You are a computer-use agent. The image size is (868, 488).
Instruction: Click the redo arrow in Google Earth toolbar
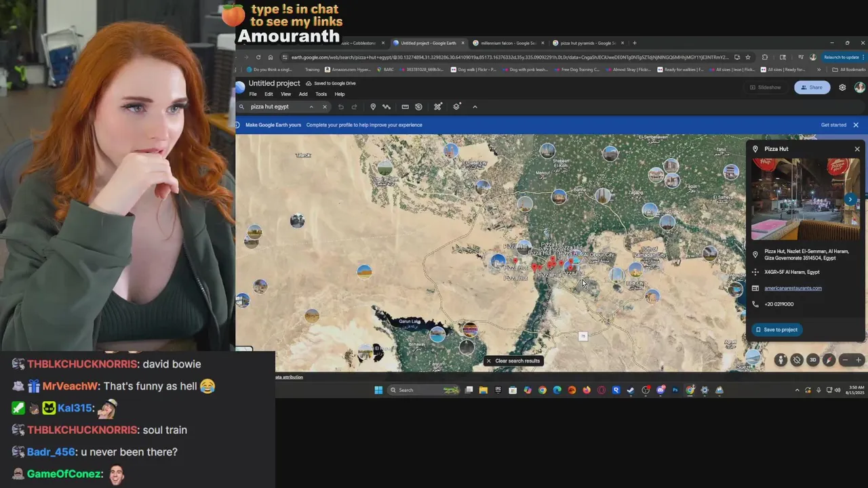(x=354, y=106)
